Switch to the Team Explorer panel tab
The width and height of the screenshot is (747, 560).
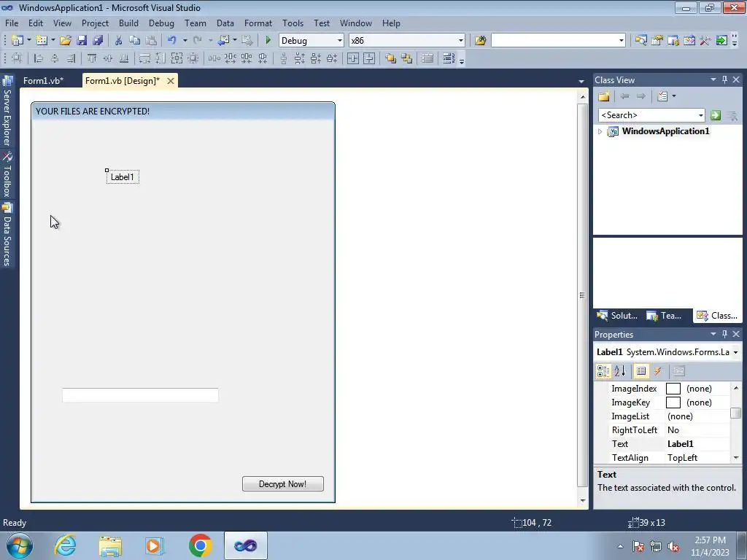pos(664,316)
